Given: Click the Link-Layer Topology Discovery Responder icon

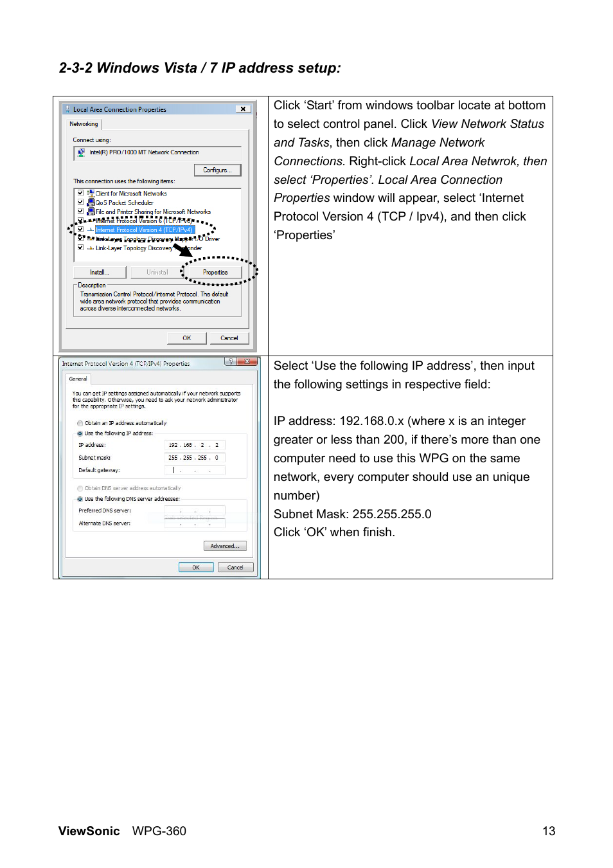Looking at the screenshot, I should point(91,248).
